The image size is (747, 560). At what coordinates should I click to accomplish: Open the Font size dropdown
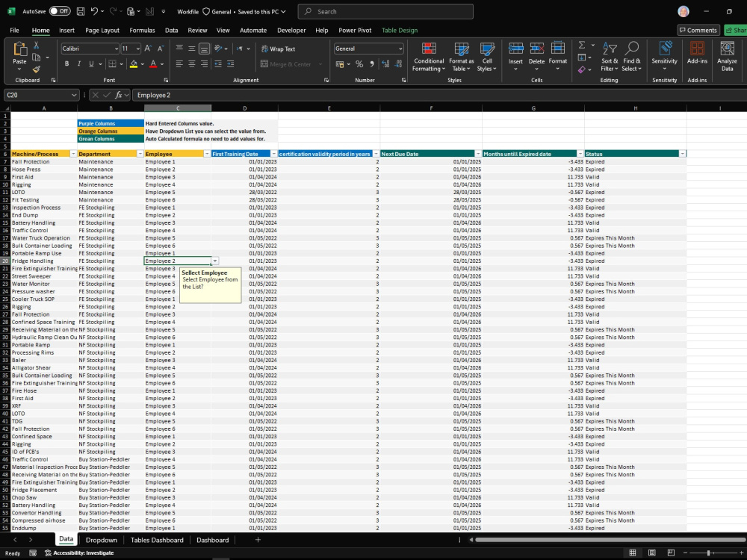(138, 49)
